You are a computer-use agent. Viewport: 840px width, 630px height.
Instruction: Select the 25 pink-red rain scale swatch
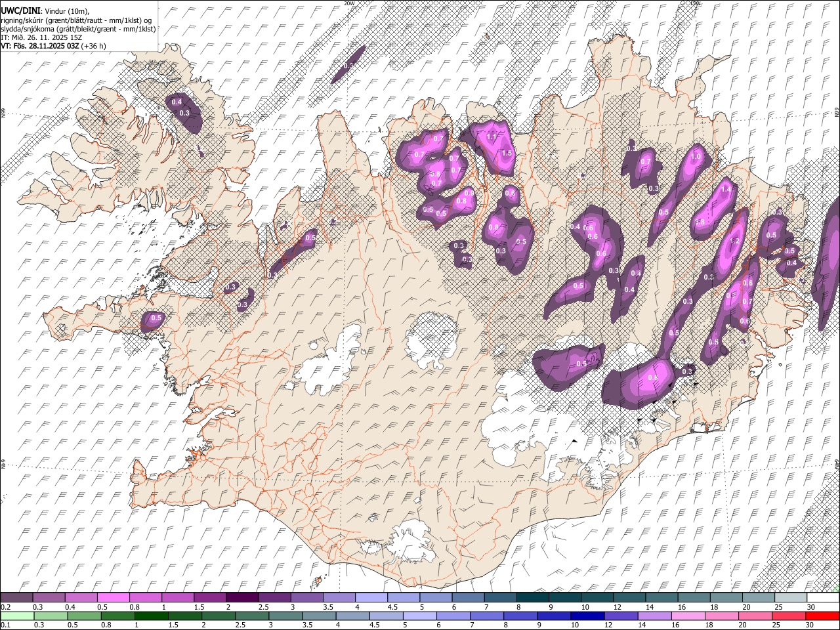coord(789,616)
